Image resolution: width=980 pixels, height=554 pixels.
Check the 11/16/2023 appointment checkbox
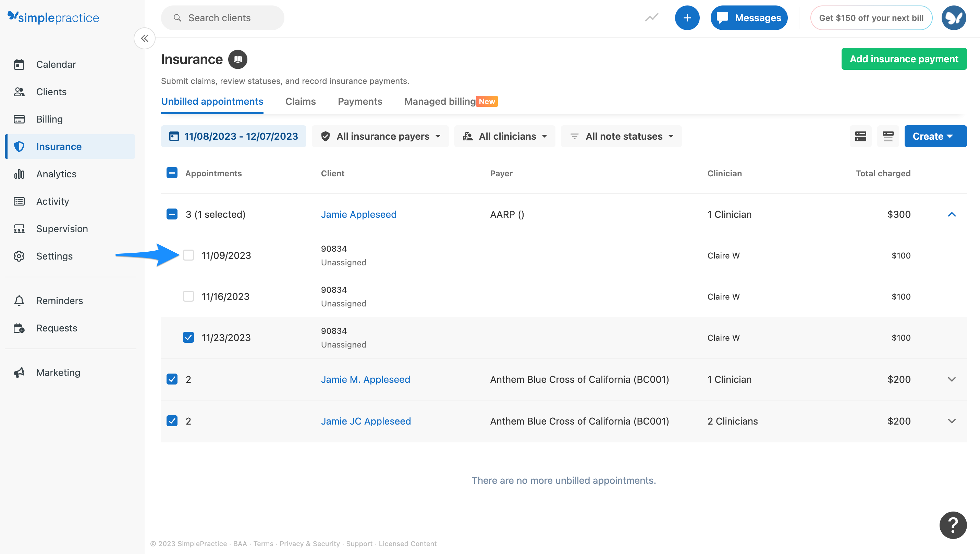(188, 296)
